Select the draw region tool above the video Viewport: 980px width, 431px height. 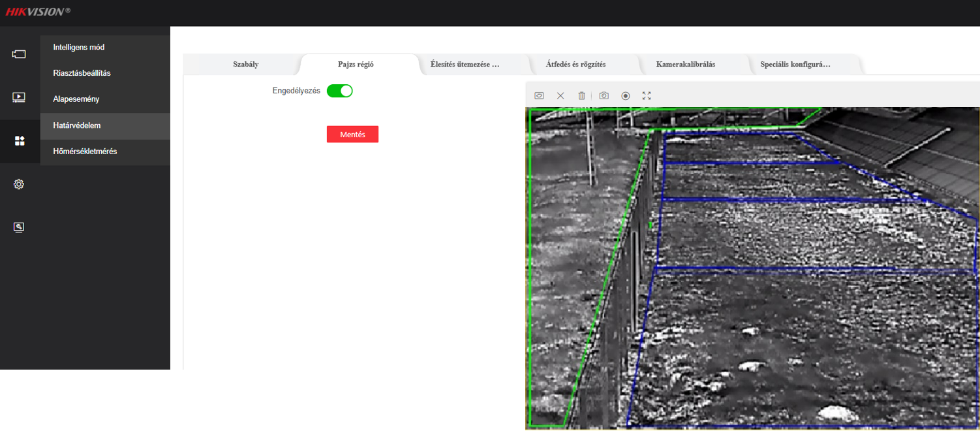point(539,95)
